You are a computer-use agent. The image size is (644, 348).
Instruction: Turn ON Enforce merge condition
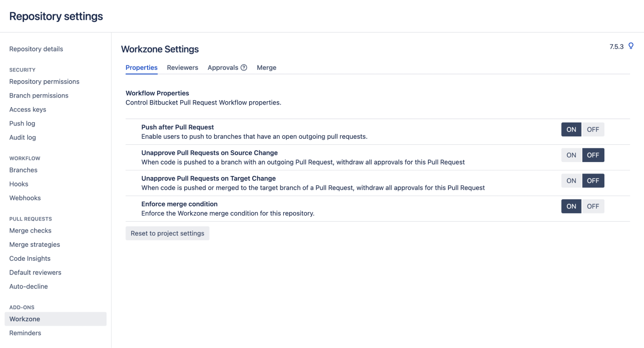[571, 206]
